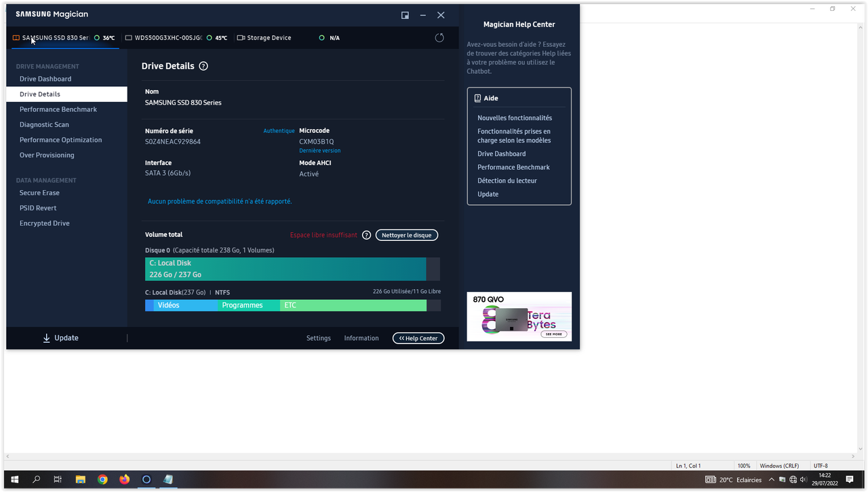Open the Update help topic
The image size is (868, 492).
tap(488, 194)
